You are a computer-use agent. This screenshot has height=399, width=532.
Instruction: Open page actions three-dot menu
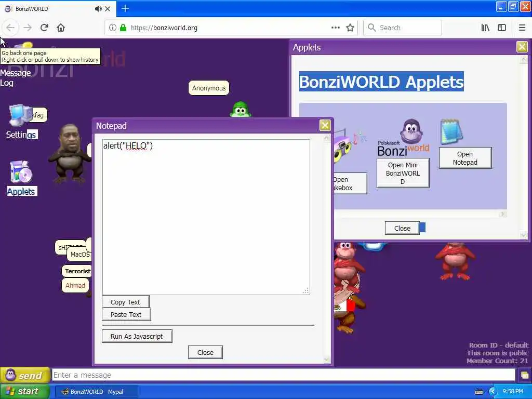tap(336, 28)
